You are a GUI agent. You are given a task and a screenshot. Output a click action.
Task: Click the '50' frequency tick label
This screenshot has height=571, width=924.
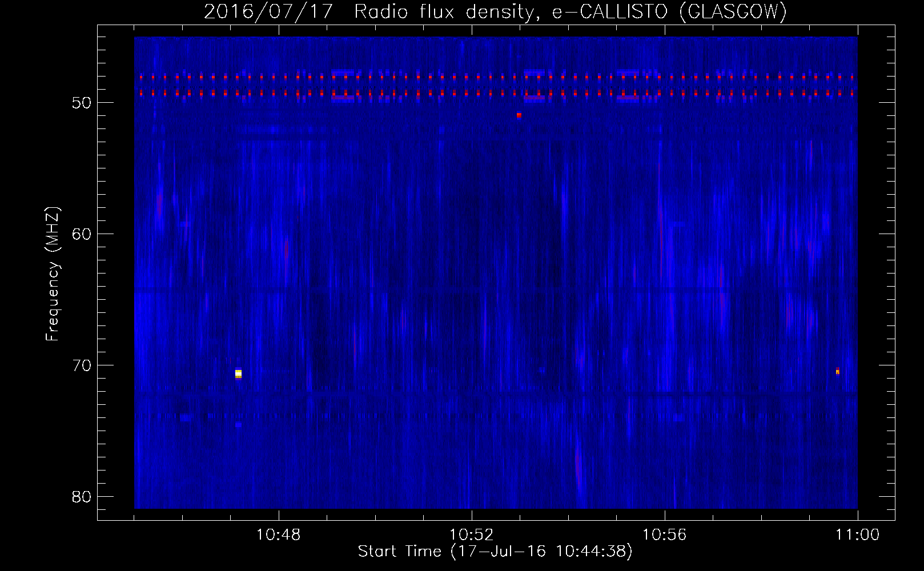pos(82,103)
